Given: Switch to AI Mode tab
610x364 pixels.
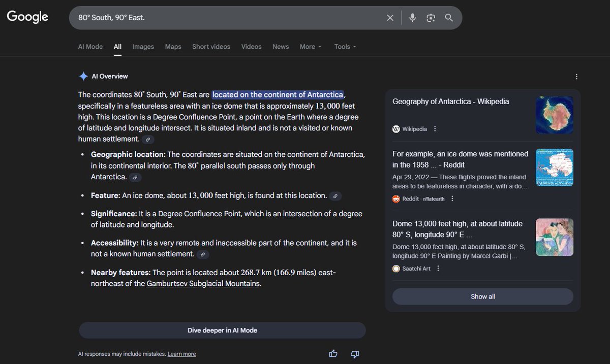Looking at the screenshot, I should 90,47.
